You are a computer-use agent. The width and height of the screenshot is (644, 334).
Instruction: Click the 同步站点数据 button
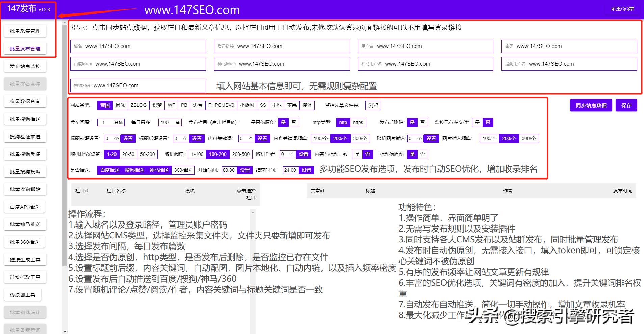(590, 105)
